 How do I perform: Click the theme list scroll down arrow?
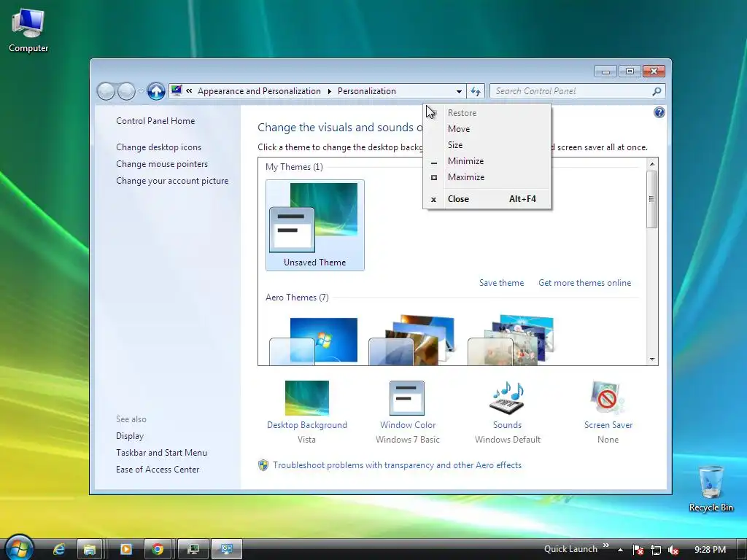[x=652, y=359]
